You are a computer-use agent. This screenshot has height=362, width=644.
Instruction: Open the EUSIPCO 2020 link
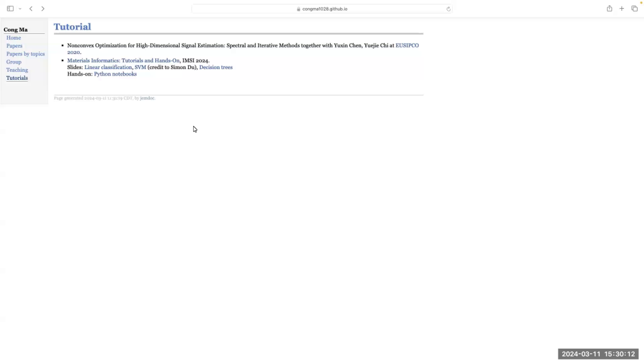point(406,46)
